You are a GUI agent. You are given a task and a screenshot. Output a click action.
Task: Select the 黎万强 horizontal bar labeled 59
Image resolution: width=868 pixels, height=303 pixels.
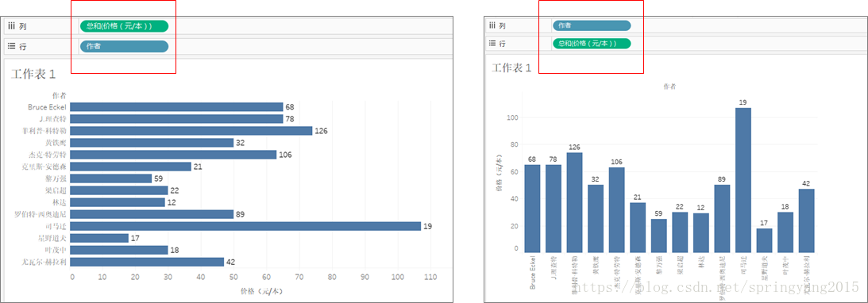click(x=110, y=178)
